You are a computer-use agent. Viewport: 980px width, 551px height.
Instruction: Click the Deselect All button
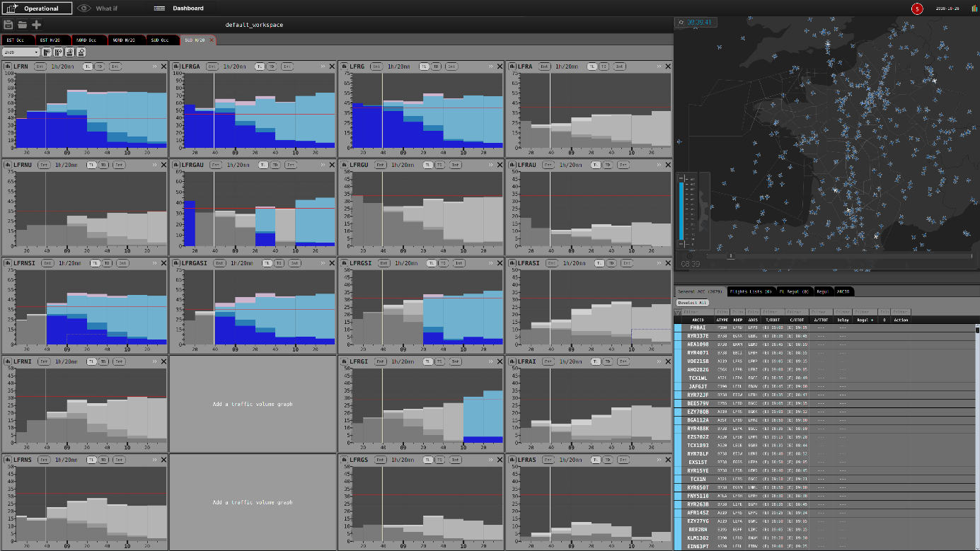click(693, 302)
